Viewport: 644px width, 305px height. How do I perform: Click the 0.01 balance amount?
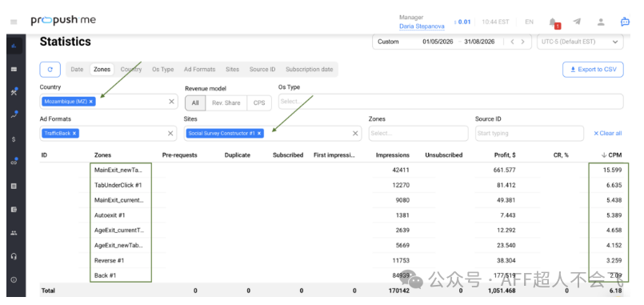464,22
